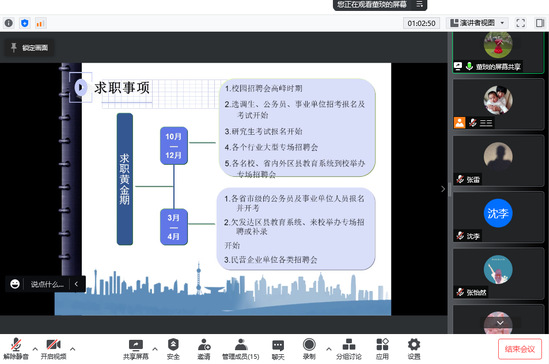This screenshot has height=364, width=549.
Task: Click the red 结束会议 button
Action: 520,349
